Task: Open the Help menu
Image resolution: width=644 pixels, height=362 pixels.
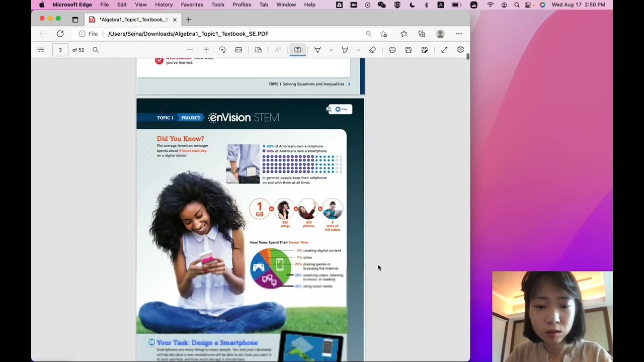Action: [x=310, y=5]
